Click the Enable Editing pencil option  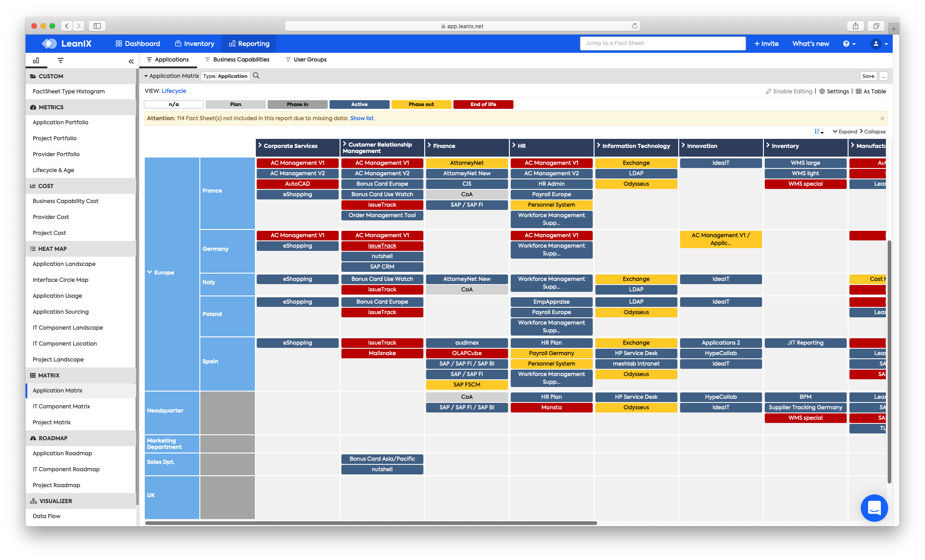coord(789,92)
